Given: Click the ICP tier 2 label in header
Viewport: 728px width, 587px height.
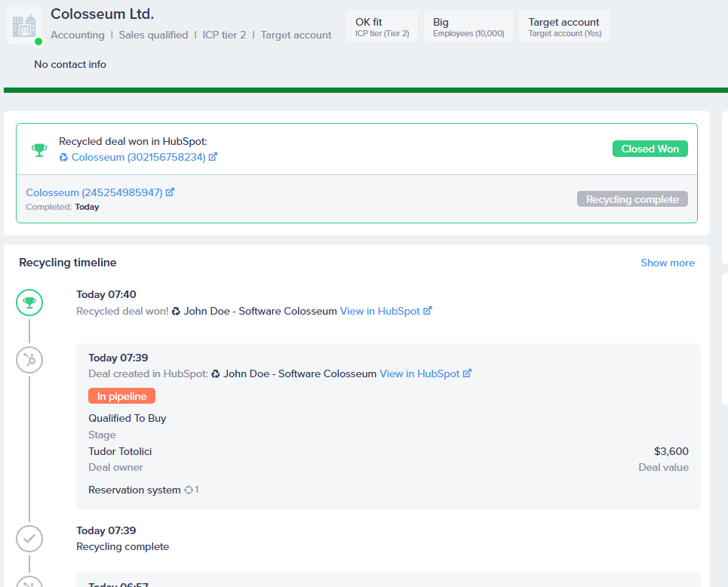Looking at the screenshot, I should pyautogui.click(x=224, y=35).
